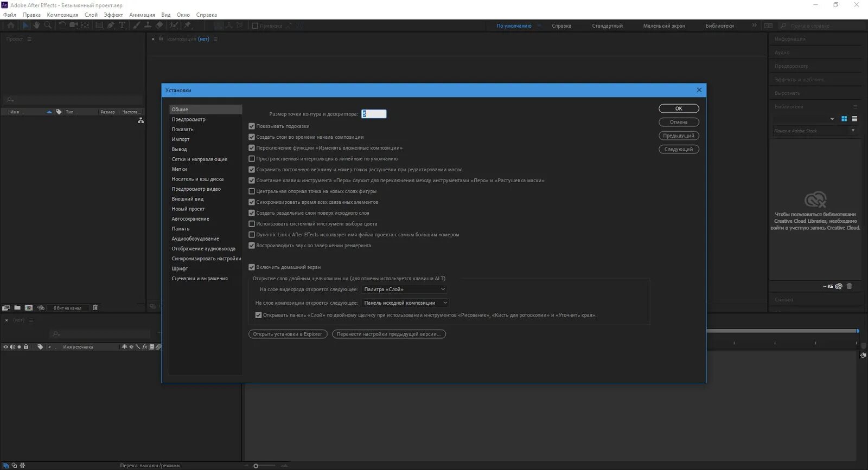Screen dimensions: 868x470
Task: Open the timeline panel menu icon
Action: pos(31,320)
